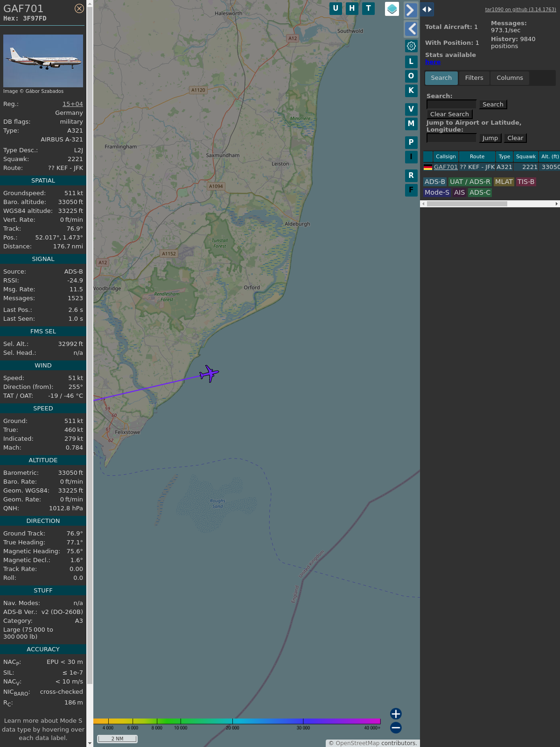Click the Mach value 0.784
The image size is (560, 747).
(74, 448)
